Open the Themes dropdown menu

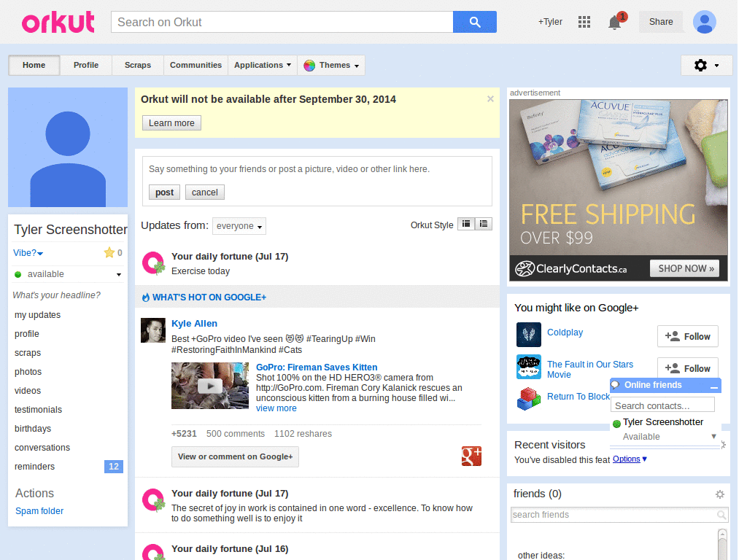[x=331, y=65]
